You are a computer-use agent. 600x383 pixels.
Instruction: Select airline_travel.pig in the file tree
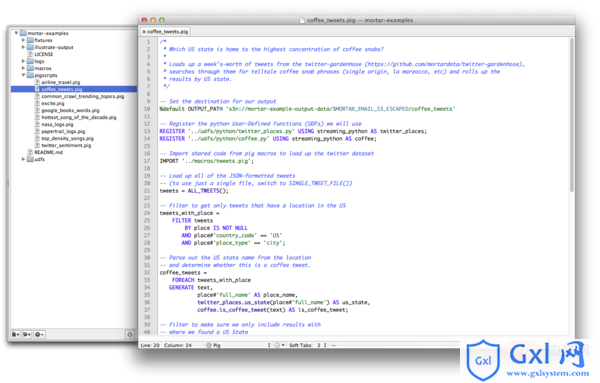click(61, 82)
